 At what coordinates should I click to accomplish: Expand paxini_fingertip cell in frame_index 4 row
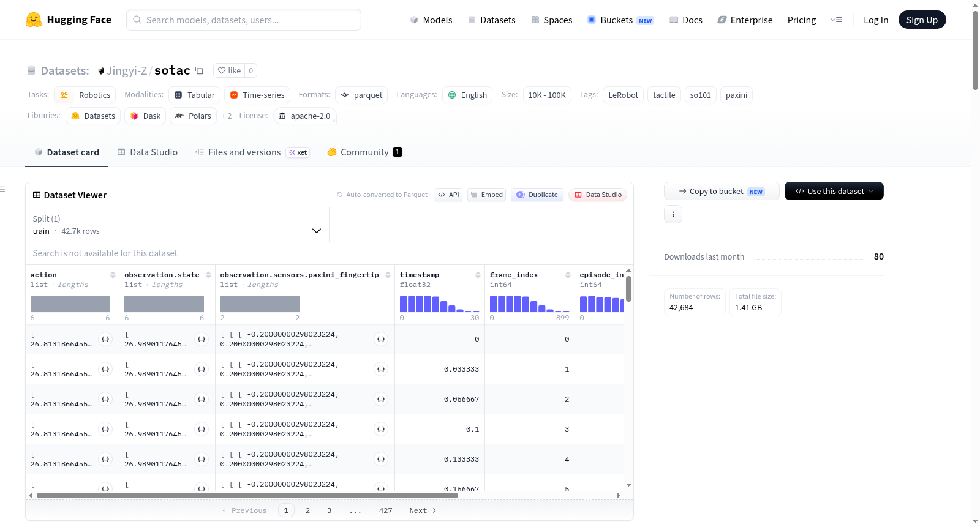coord(381,459)
